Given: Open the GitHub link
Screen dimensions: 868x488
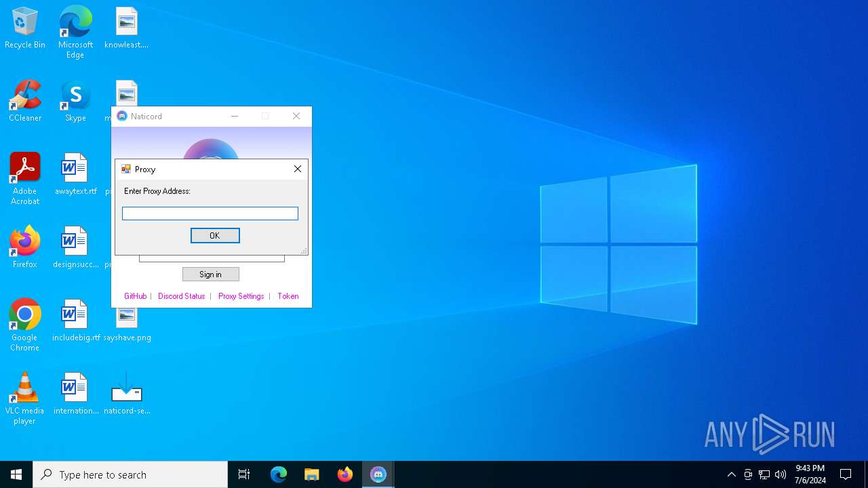Looking at the screenshot, I should pos(136,296).
